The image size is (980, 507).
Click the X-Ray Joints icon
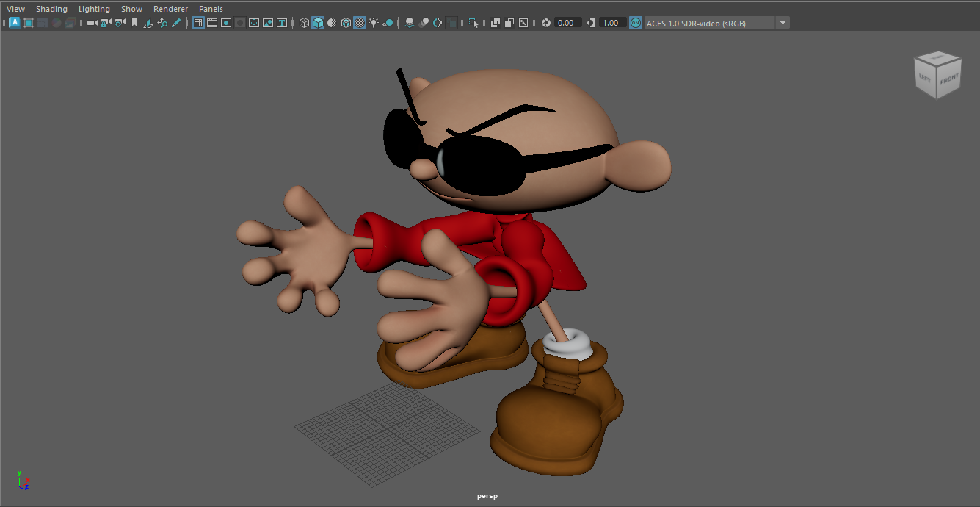click(523, 23)
